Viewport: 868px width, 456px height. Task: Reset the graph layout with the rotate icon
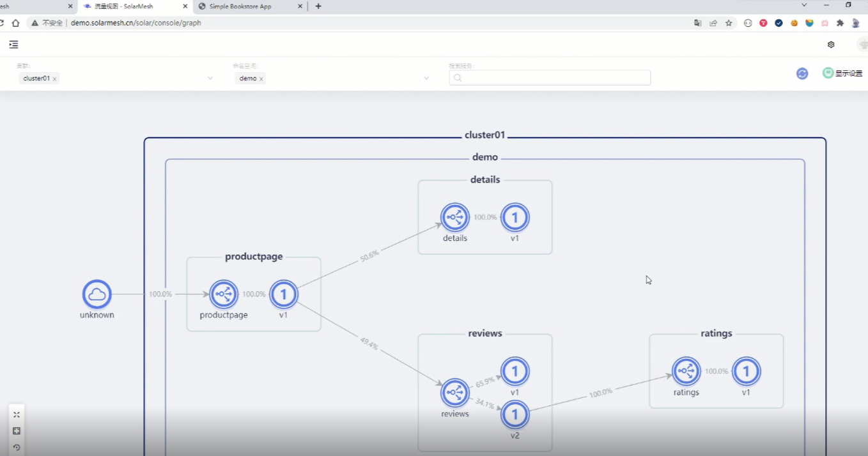(x=17, y=448)
